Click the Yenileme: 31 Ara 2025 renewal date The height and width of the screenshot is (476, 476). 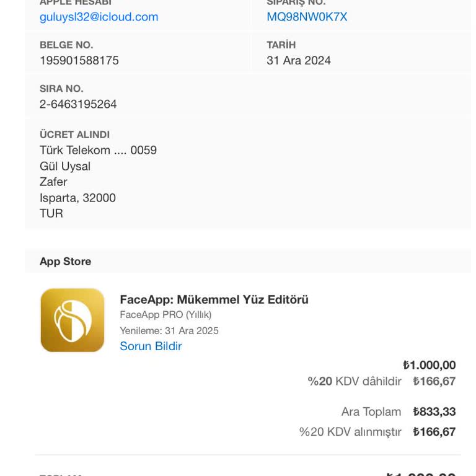(x=169, y=330)
